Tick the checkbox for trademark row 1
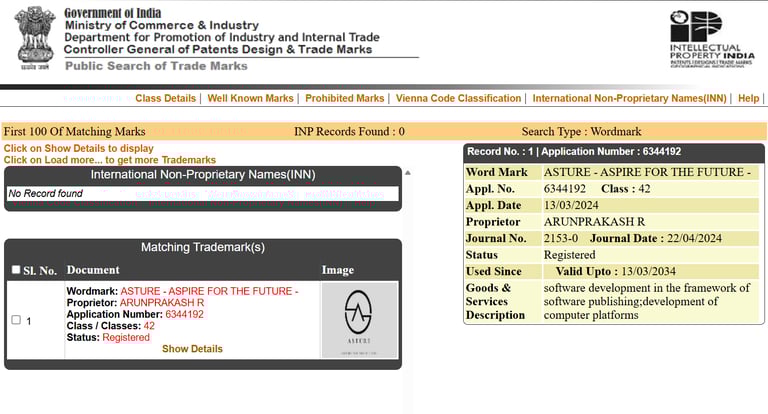The height and width of the screenshot is (414, 768). [16, 320]
